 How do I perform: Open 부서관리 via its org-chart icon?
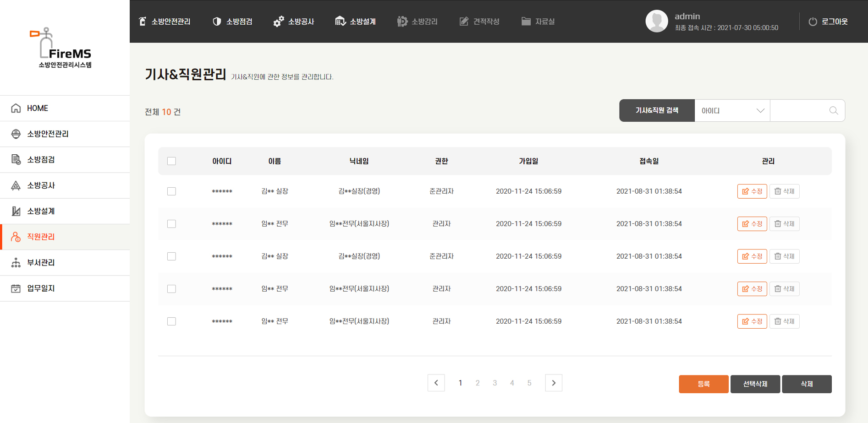(x=16, y=263)
